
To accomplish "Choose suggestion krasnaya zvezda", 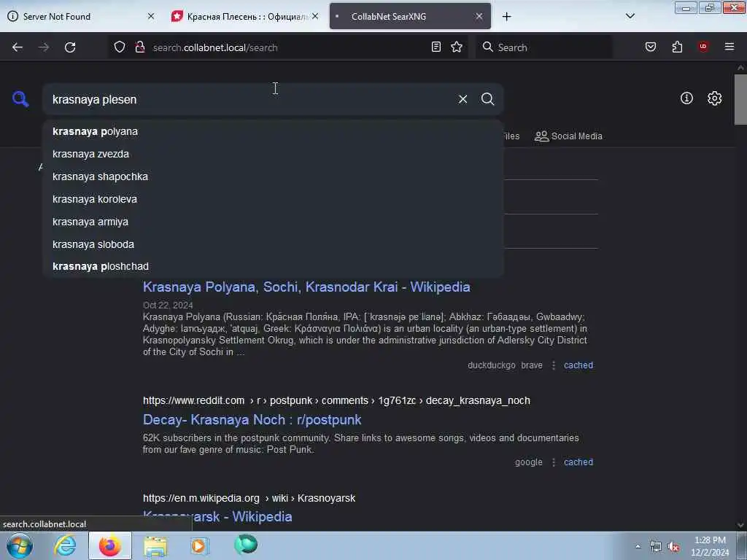I will coord(273,154).
